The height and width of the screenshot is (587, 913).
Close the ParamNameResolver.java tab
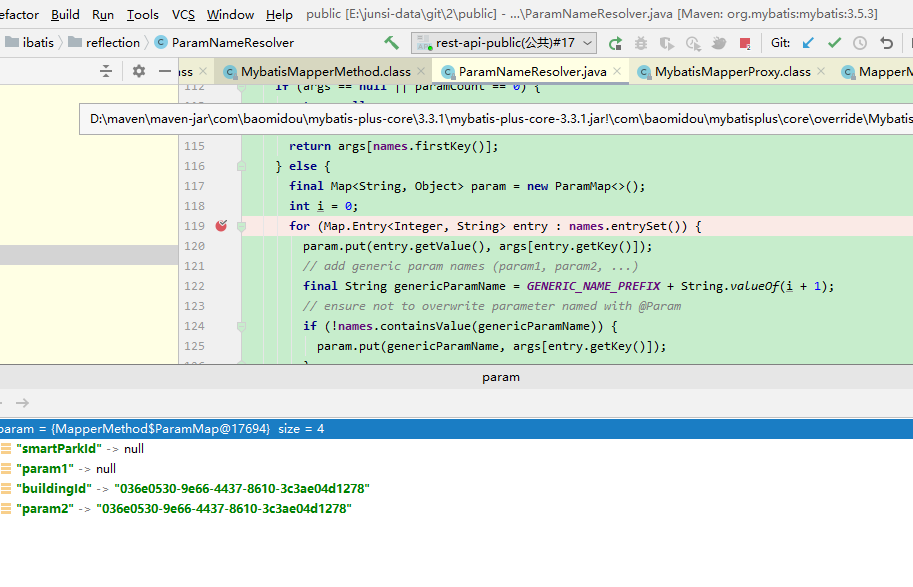coord(617,71)
